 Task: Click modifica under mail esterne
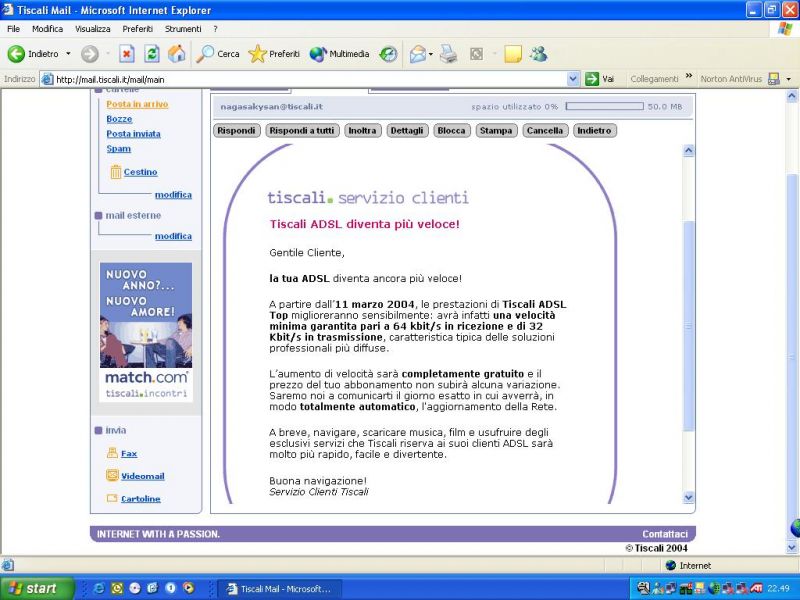point(173,236)
